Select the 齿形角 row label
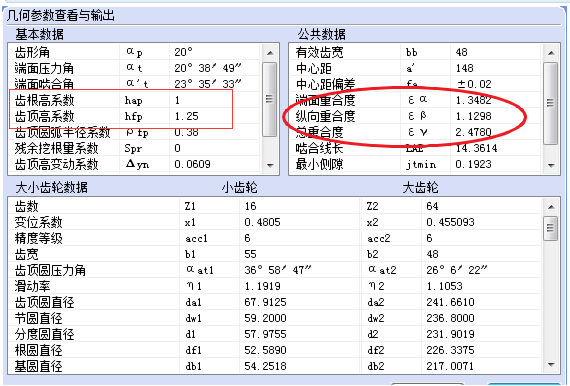The image size is (570, 386). (x=32, y=52)
